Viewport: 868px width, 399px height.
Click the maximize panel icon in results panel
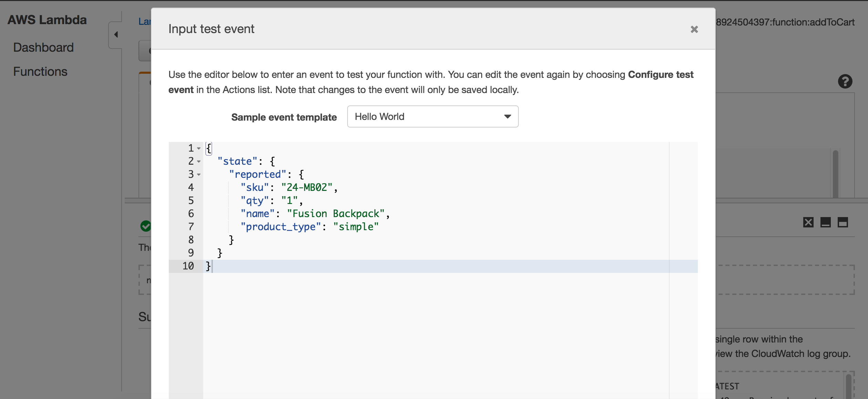(843, 222)
